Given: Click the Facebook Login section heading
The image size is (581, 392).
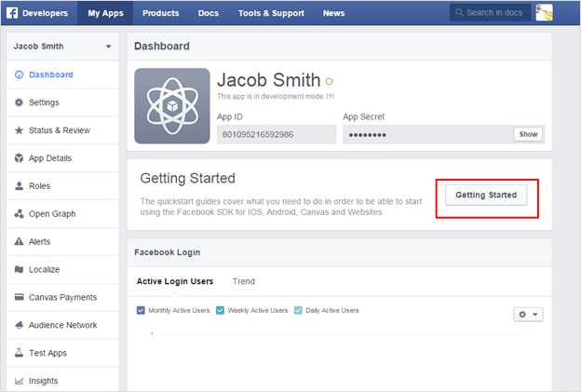Looking at the screenshot, I should pyautogui.click(x=167, y=252).
